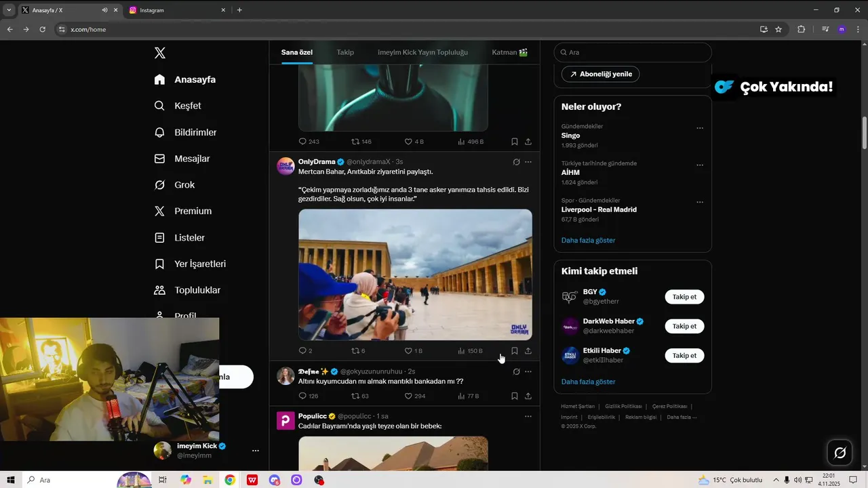Image resolution: width=868 pixels, height=488 pixels.
Task: Open Katman timeline tab
Action: point(509,52)
